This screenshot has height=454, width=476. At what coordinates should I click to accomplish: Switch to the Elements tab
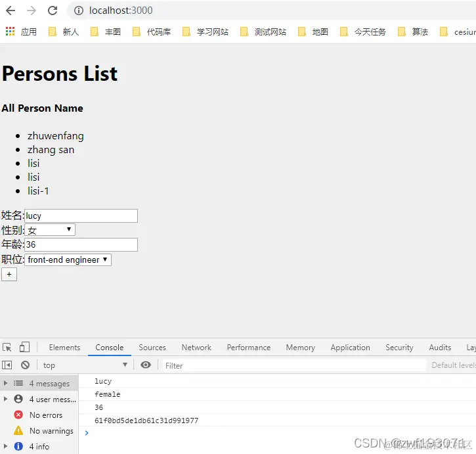64,348
